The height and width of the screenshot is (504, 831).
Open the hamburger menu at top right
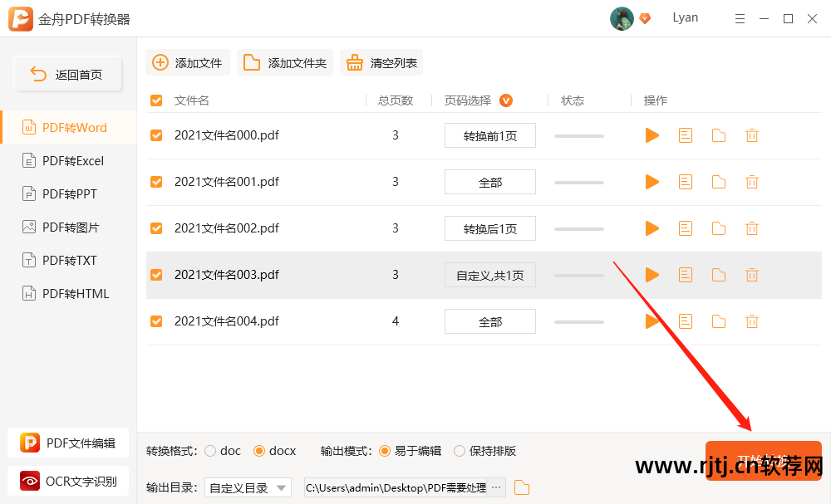coord(740,18)
